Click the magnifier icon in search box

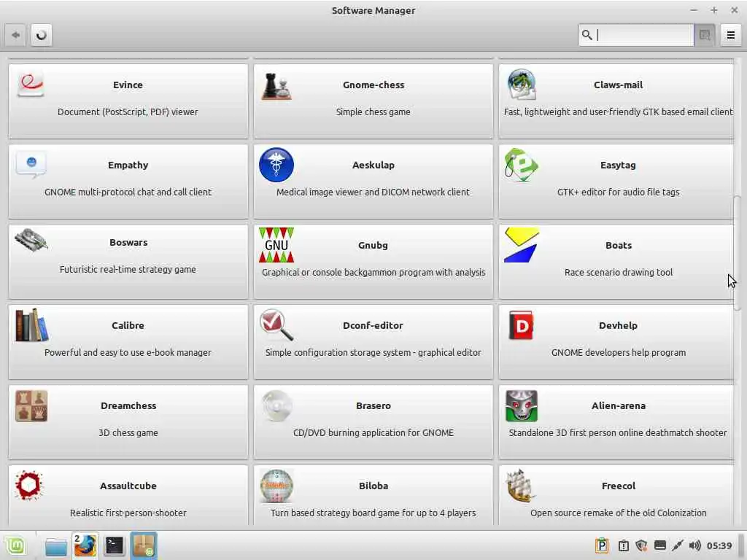[587, 35]
